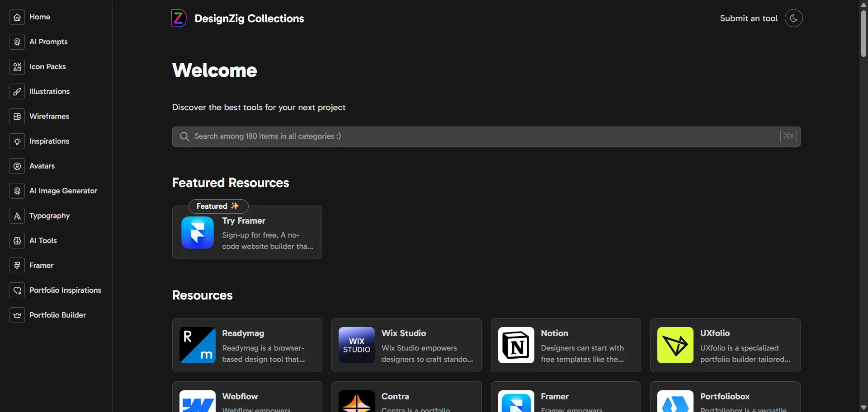Click the DesignZig Z logo

179,19
